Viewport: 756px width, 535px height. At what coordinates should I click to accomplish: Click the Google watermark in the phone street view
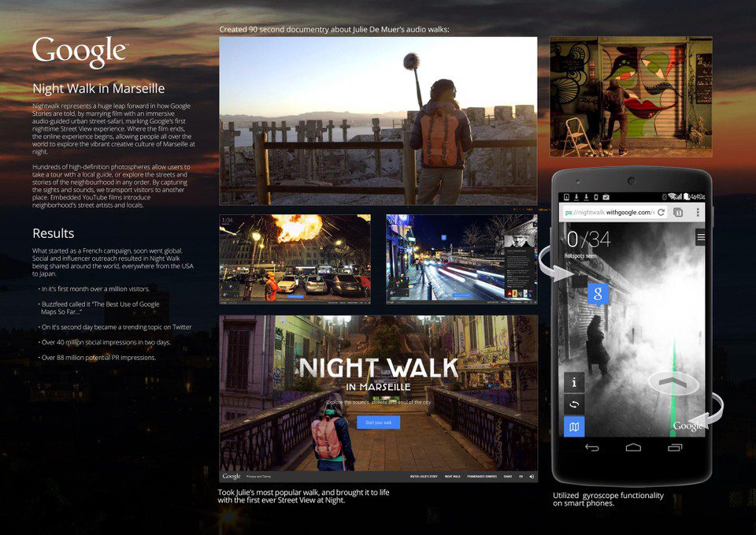click(687, 426)
